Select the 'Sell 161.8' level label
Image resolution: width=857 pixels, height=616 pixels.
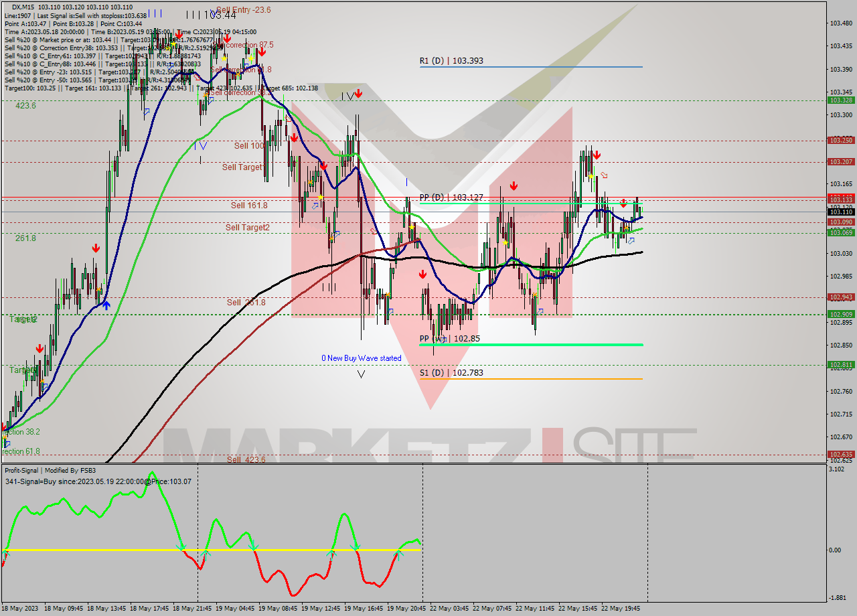click(249, 206)
